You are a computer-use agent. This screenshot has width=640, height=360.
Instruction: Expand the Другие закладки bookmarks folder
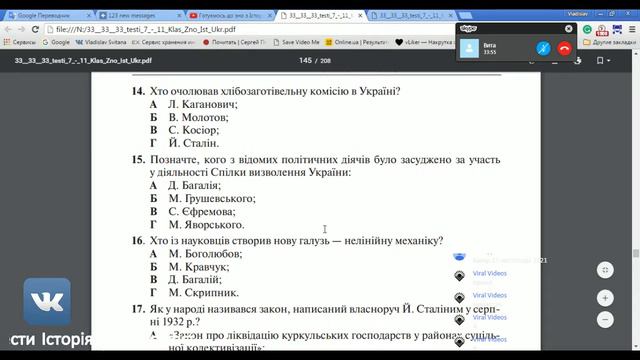coord(609,42)
